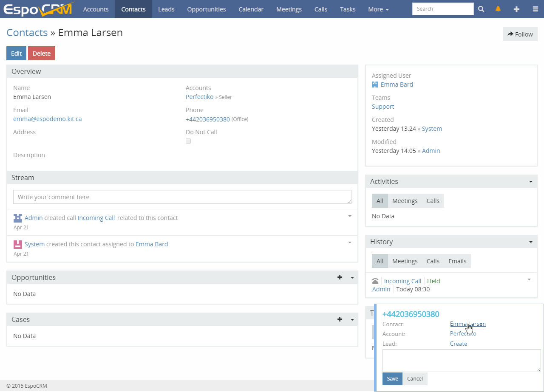Click phone number link in Overview
Viewport: 544px width, 392px height.
pyautogui.click(x=207, y=119)
